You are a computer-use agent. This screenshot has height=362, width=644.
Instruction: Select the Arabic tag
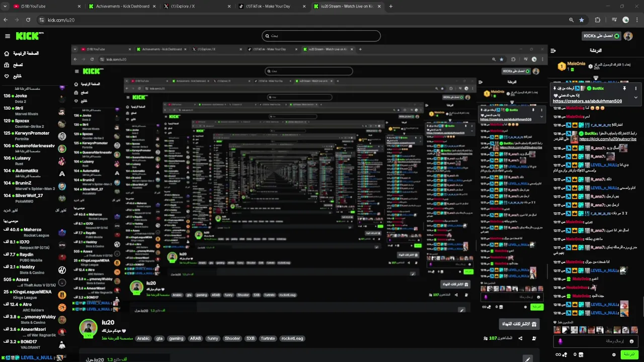[143, 338]
